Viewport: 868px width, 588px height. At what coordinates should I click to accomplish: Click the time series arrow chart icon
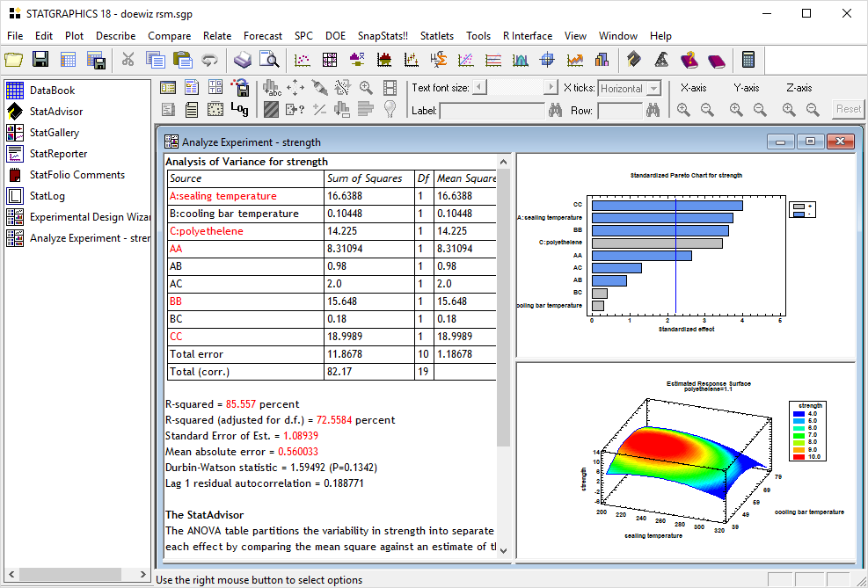(575, 60)
